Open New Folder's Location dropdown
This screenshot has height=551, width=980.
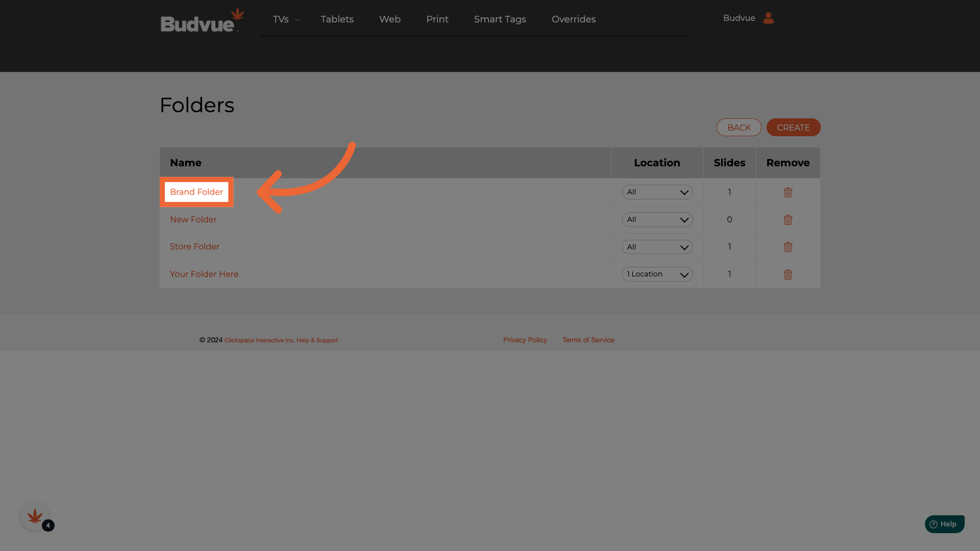coord(657,220)
